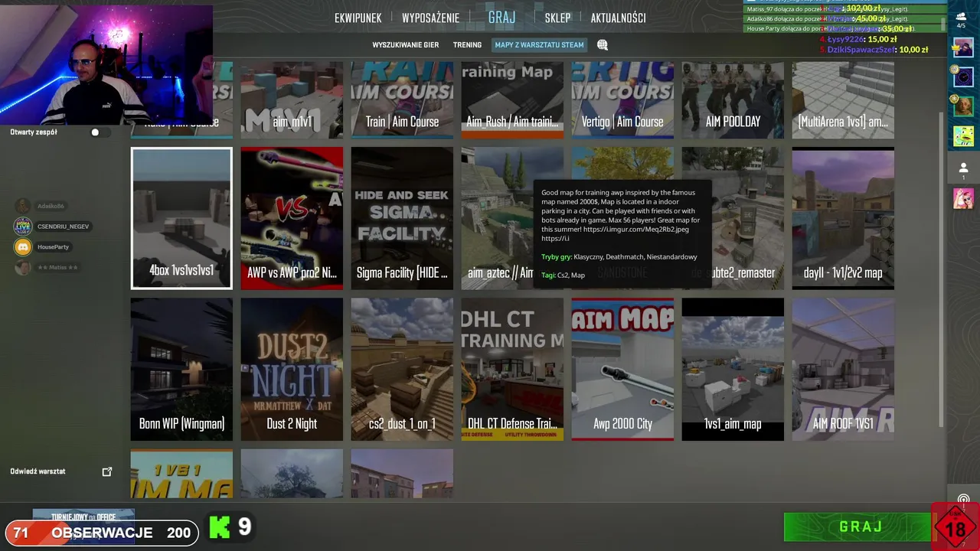Switch to the Trening tab
This screenshot has height=551, width=980.
pos(467,45)
